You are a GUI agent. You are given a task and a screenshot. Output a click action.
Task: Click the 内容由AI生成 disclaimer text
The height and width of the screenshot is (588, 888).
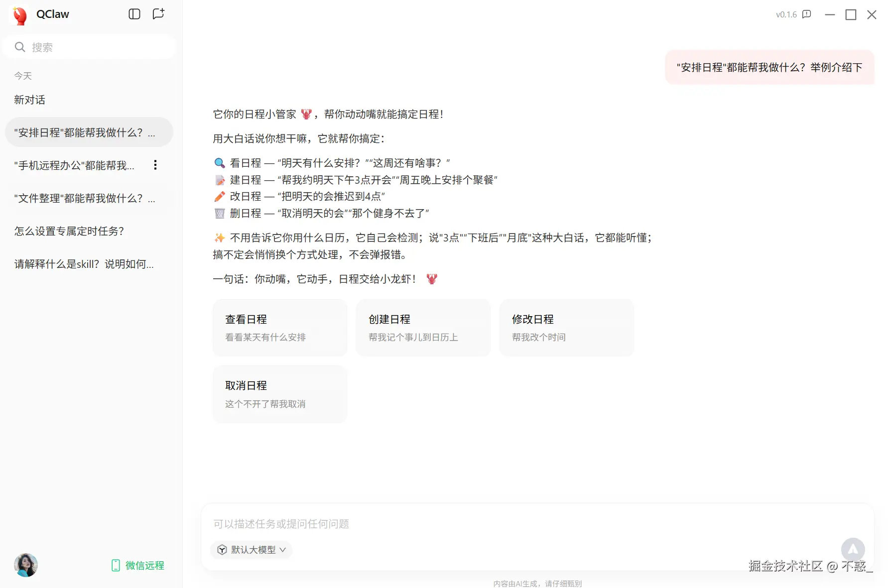pos(537,584)
